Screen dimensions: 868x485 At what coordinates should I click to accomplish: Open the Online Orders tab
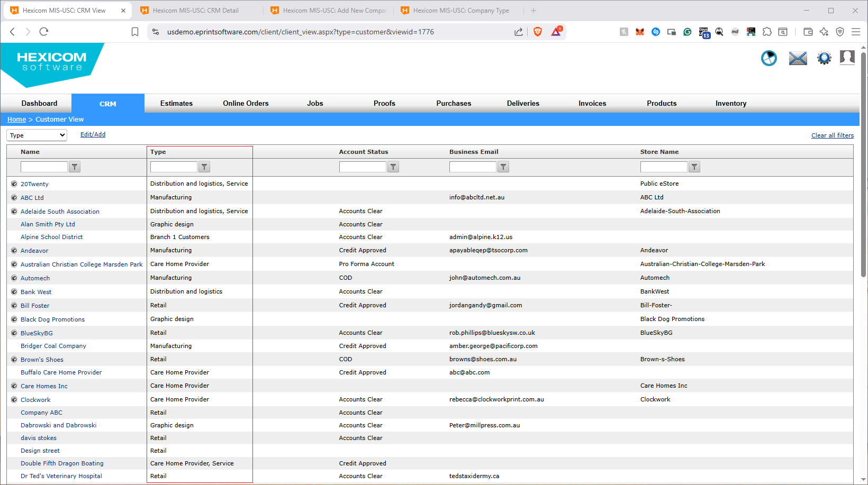click(x=246, y=103)
